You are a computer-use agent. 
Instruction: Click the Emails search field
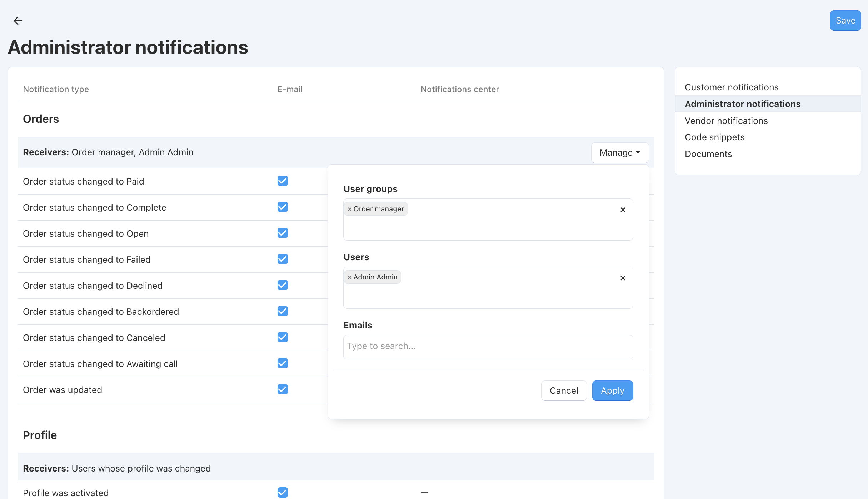[x=488, y=347]
